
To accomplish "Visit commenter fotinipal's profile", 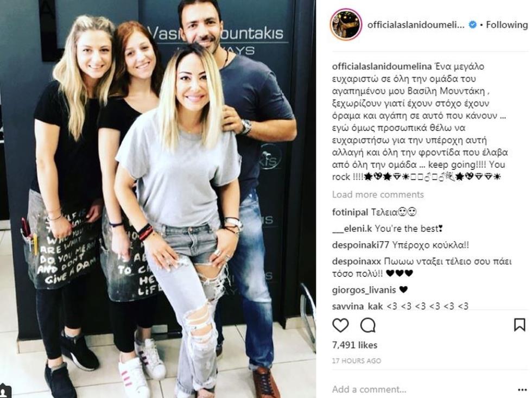I will click(350, 212).
